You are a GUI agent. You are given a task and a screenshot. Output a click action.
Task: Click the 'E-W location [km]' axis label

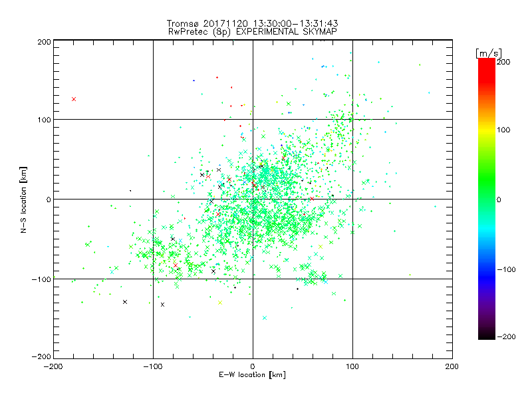(x=252, y=374)
